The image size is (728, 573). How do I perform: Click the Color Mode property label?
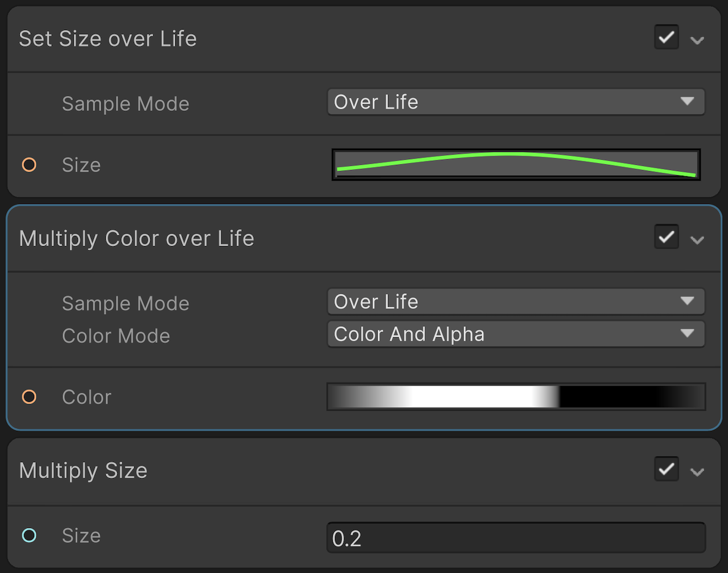coord(116,336)
